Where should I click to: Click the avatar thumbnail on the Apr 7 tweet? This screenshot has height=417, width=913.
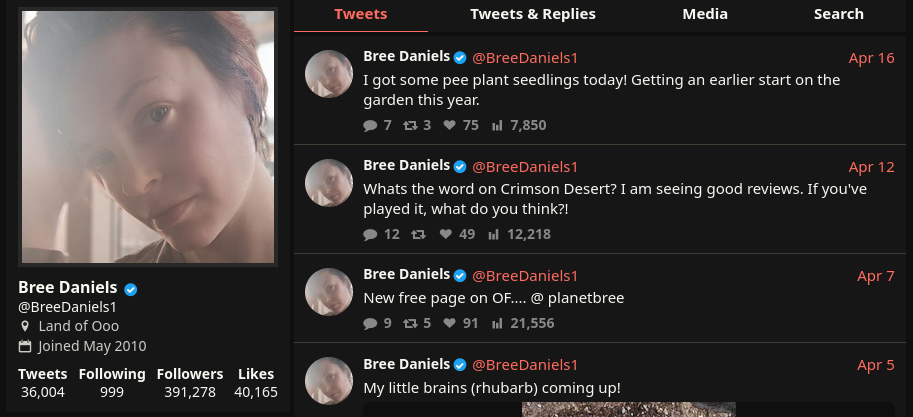point(329,292)
